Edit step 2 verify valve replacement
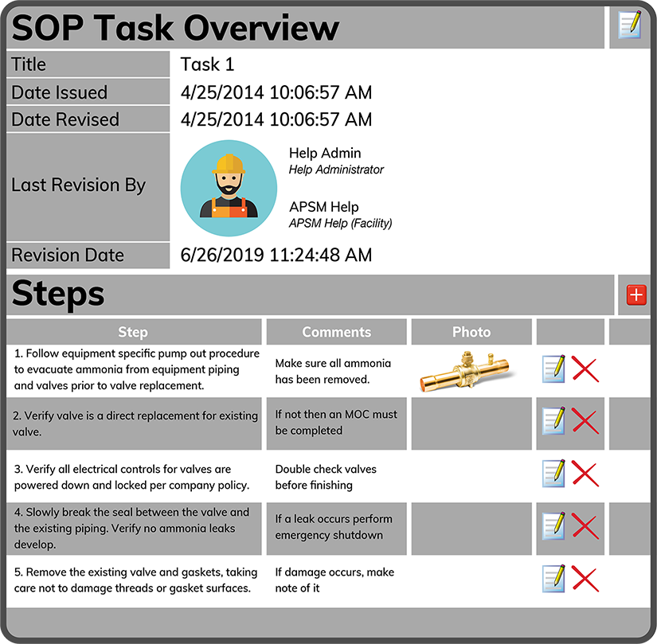657x644 pixels. coord(553,420)
